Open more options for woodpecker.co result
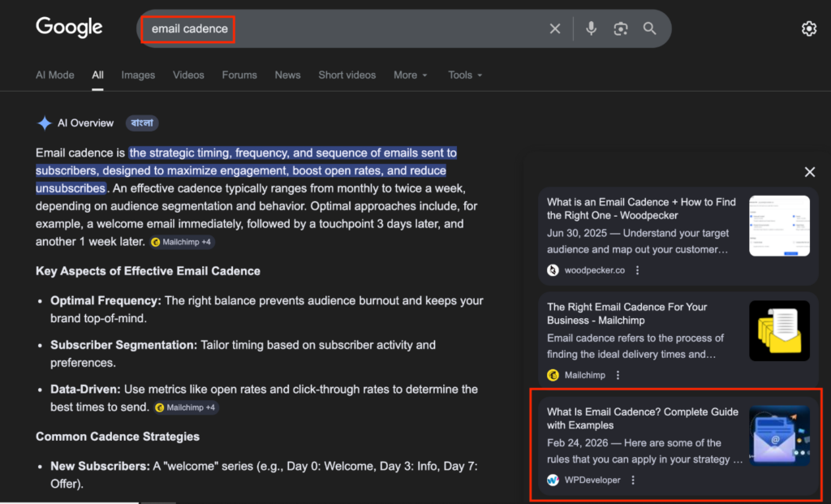The width and height of the screenshot is (831, 504). coord(638,270)
